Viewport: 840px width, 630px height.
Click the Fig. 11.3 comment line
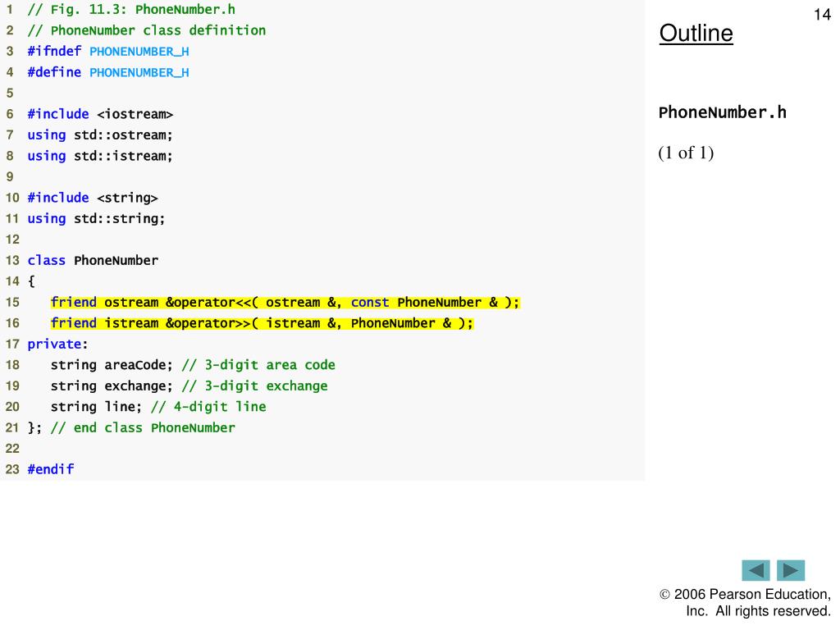point(131,10)
